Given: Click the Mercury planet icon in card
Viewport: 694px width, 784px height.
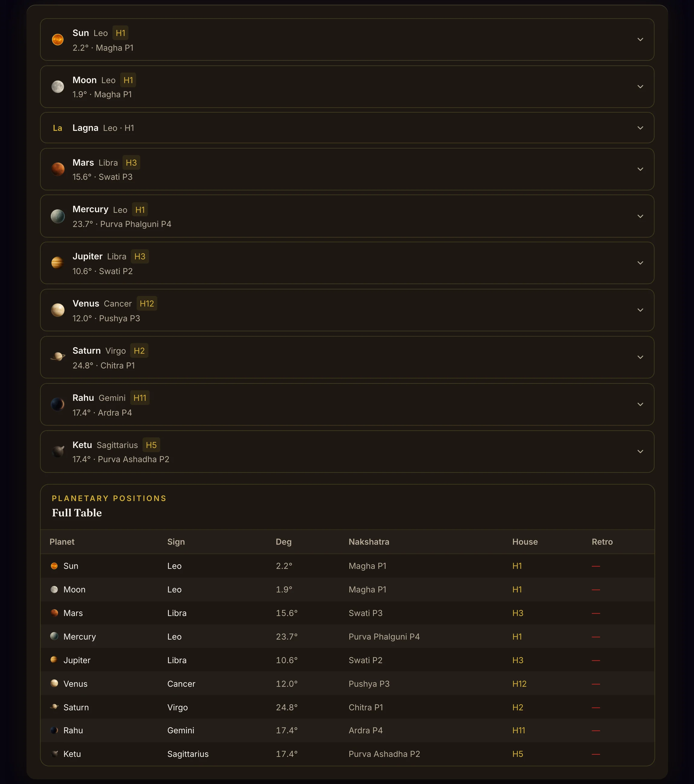Looking at the screenshot, I should (x=58, y=216).
